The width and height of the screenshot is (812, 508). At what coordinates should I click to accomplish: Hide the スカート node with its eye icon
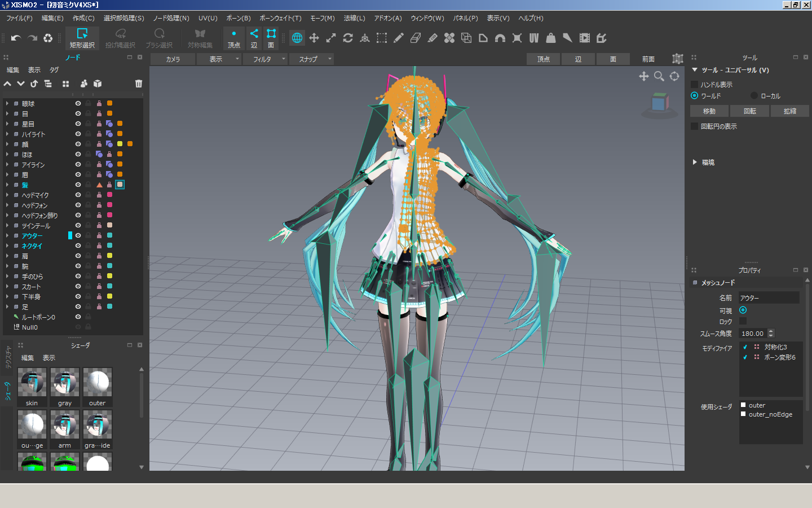[x=78, y=286]
